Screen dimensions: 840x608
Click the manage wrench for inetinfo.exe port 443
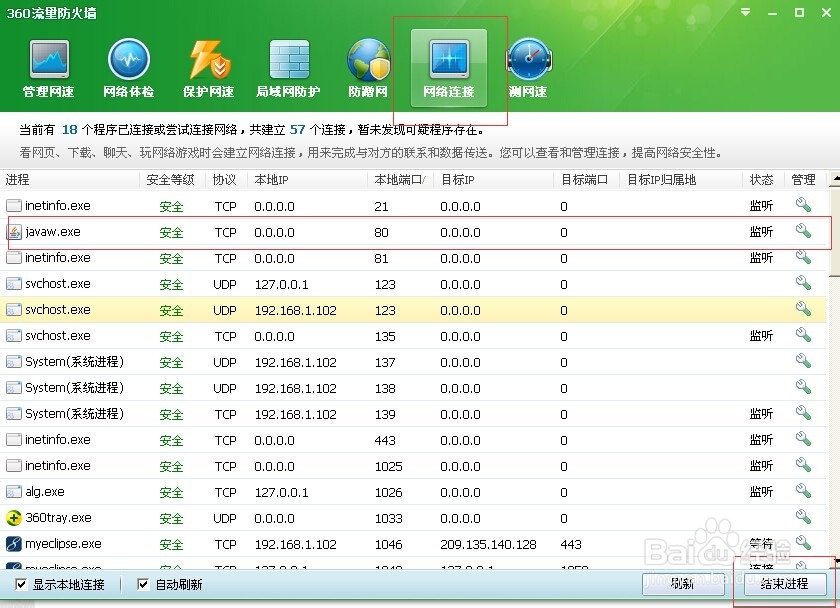803,439
